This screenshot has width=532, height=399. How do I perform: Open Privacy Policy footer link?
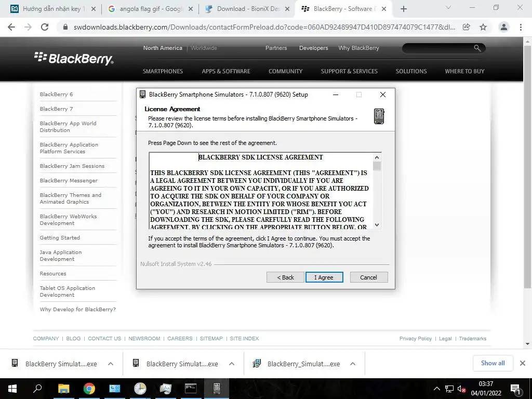click(x=415, y=339)
